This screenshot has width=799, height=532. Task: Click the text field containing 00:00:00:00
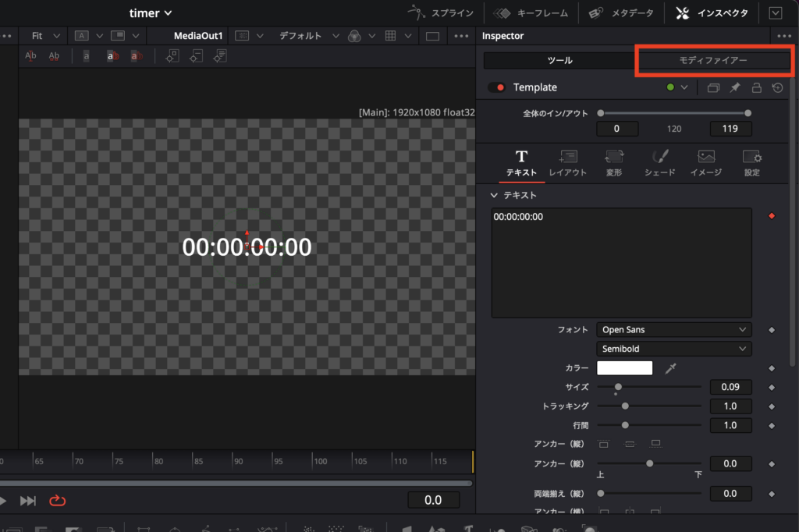621,262
